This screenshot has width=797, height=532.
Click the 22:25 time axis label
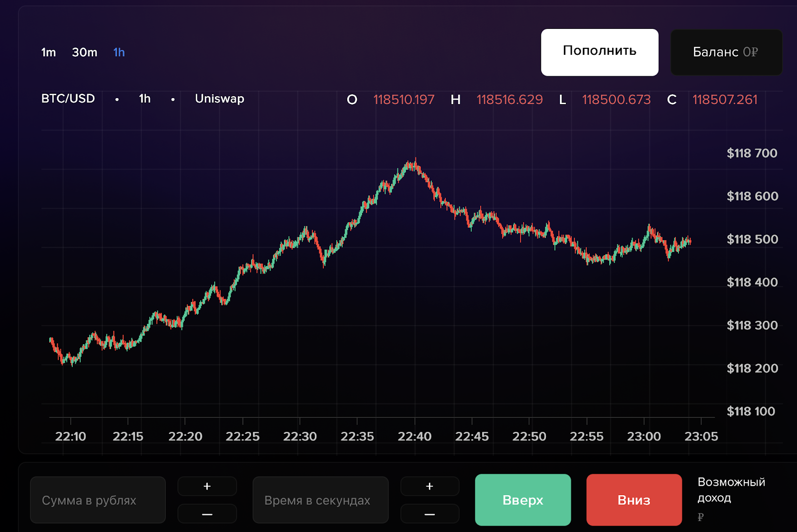(x=243, y=437)
